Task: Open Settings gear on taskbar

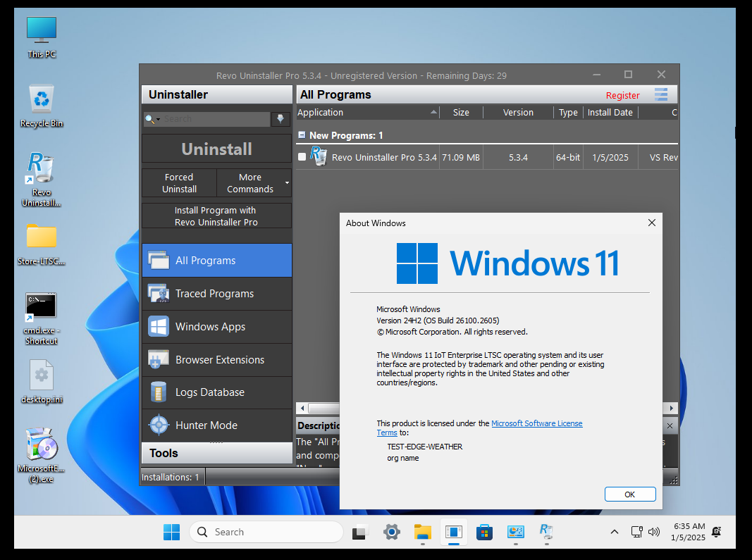Action: click(392, 533)
